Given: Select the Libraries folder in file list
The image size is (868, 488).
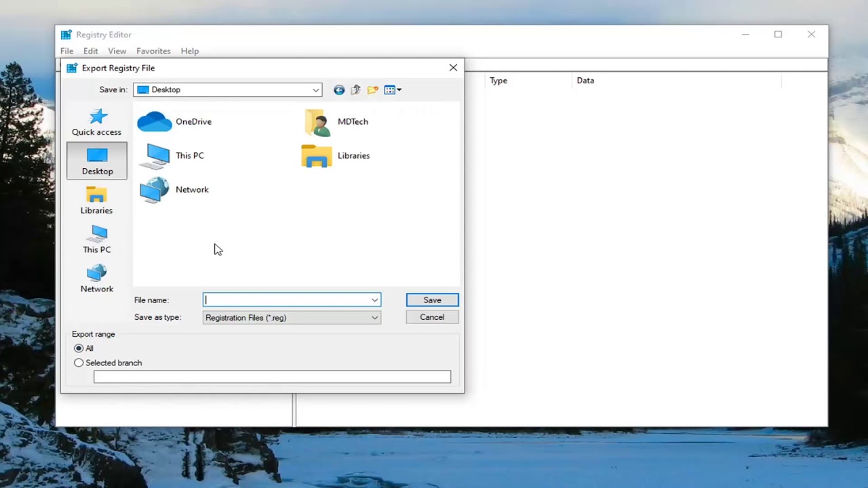Looking at the screenshot, I should coord(336,155).
